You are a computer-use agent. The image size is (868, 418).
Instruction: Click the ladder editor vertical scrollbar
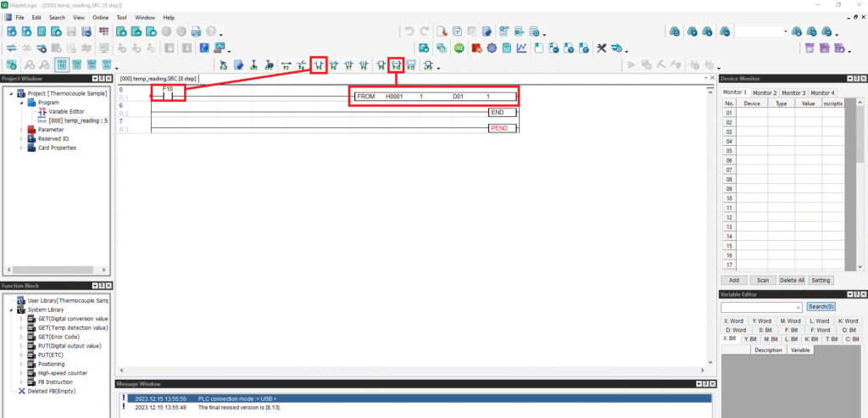coord(711,226)
